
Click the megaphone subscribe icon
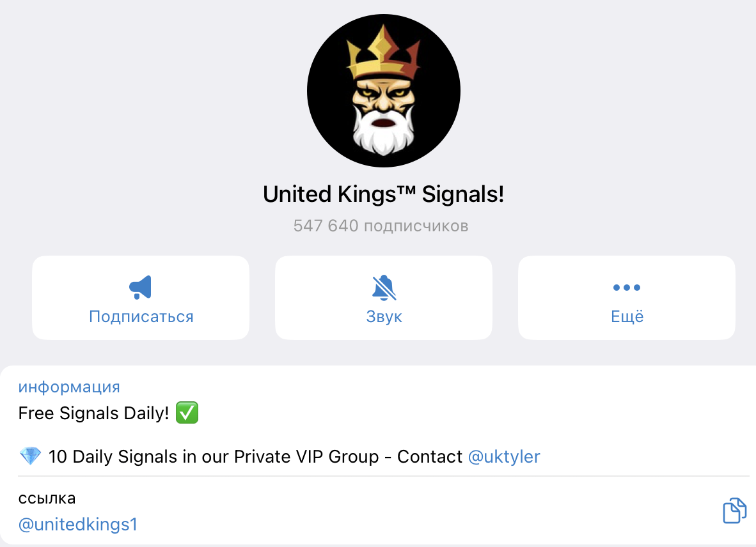click(x=140, y=288)
